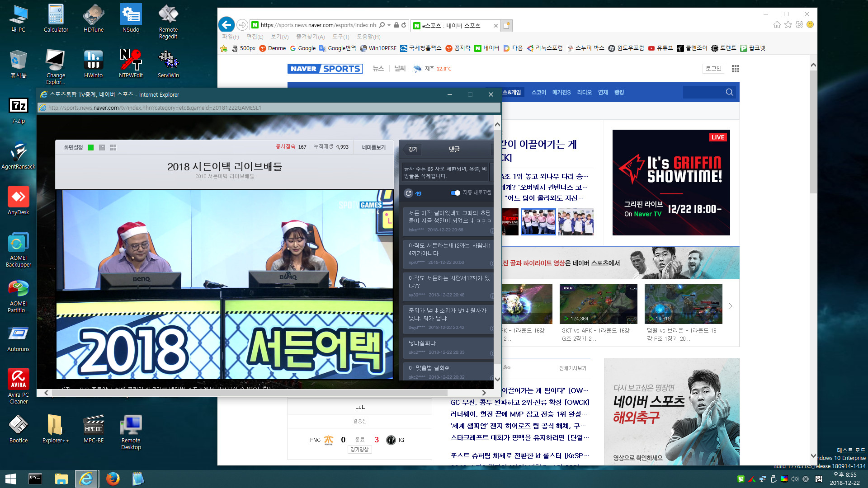Image resolution: width=868 pixels, height=488 pixels.
Task: Refresh the comments list
Action: pyautogui.click(x=409, y=193)
